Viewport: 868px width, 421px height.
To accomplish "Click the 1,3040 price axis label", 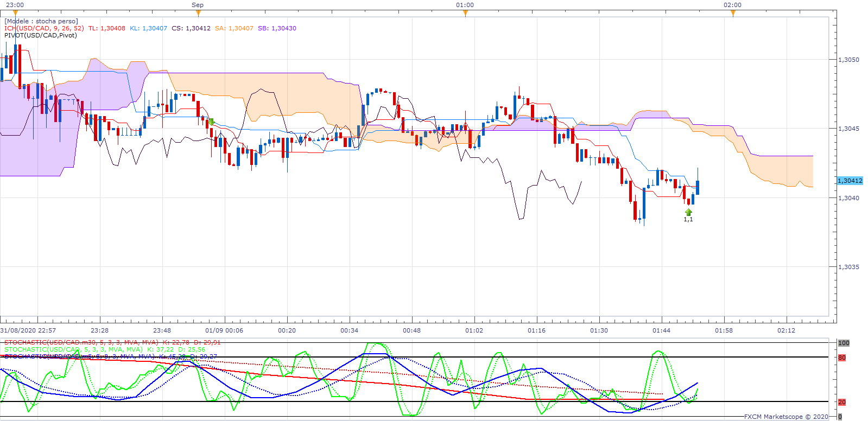I will (x=849, y=198).
